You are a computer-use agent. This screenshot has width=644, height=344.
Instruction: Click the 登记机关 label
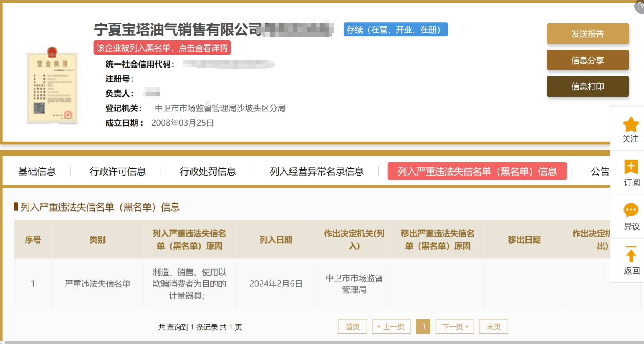124,108
